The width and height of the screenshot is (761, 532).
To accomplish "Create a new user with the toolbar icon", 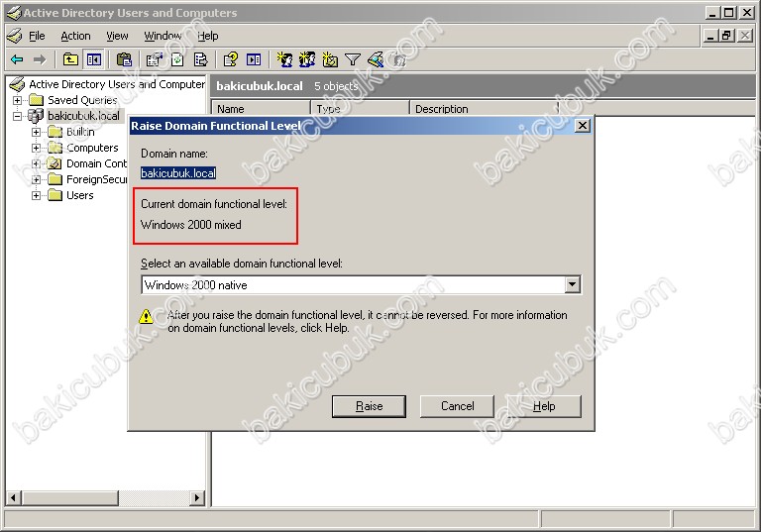I will 284,59.
